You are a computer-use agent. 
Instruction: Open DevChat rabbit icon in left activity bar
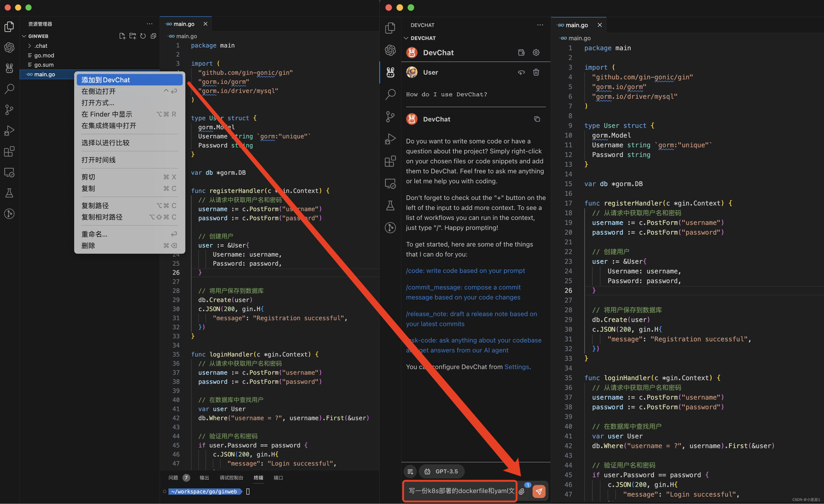(9, 68)
